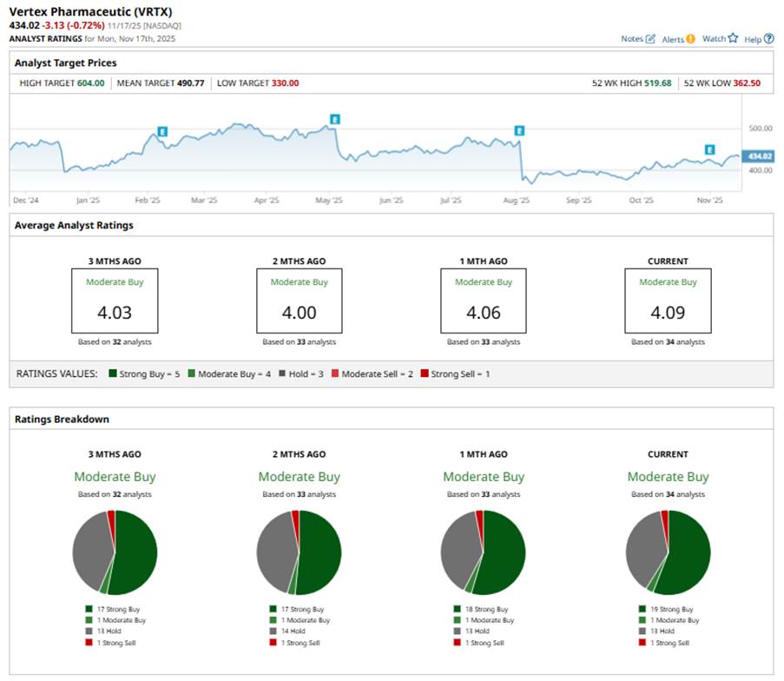Click 1 Moderate Buy legend under 2 MTHS AGO
Viewport: 784px width, 681px height.
[300, 620]
